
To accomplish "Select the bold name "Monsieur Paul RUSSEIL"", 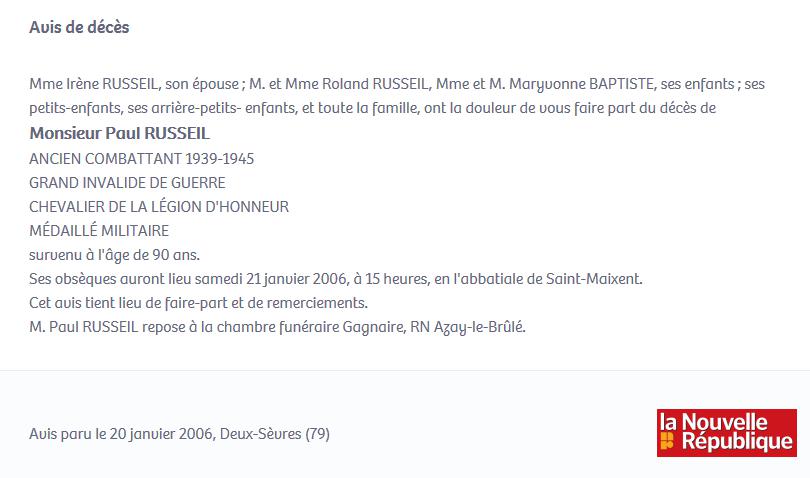I will point(119,133).
